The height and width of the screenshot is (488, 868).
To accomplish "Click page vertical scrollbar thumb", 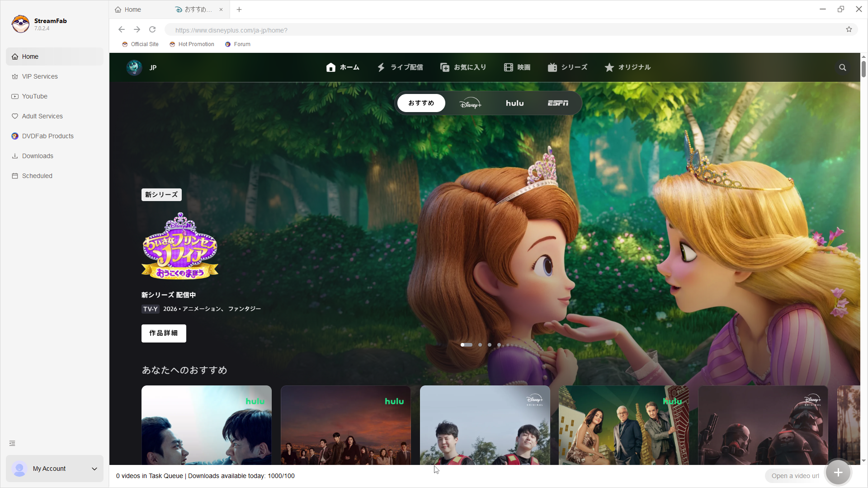I will [863, 69].
